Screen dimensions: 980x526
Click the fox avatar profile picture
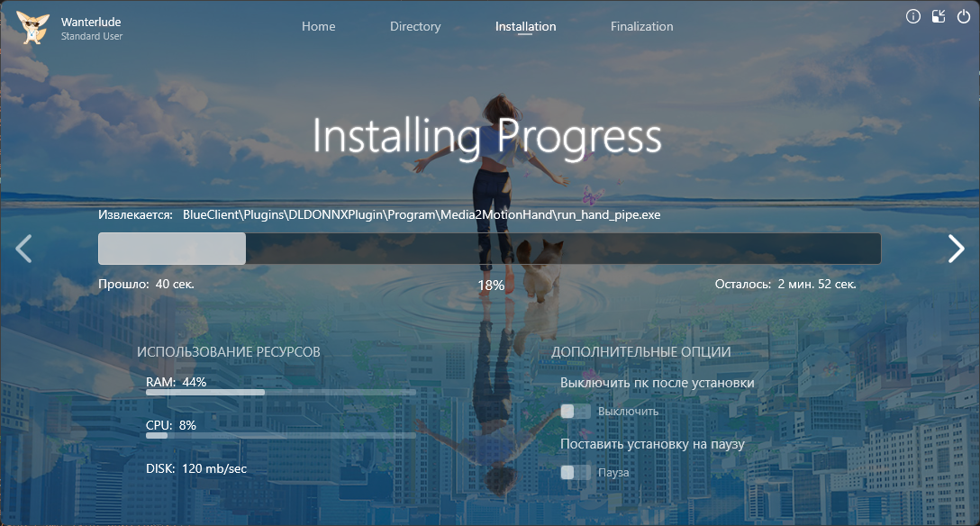[32, 27]
